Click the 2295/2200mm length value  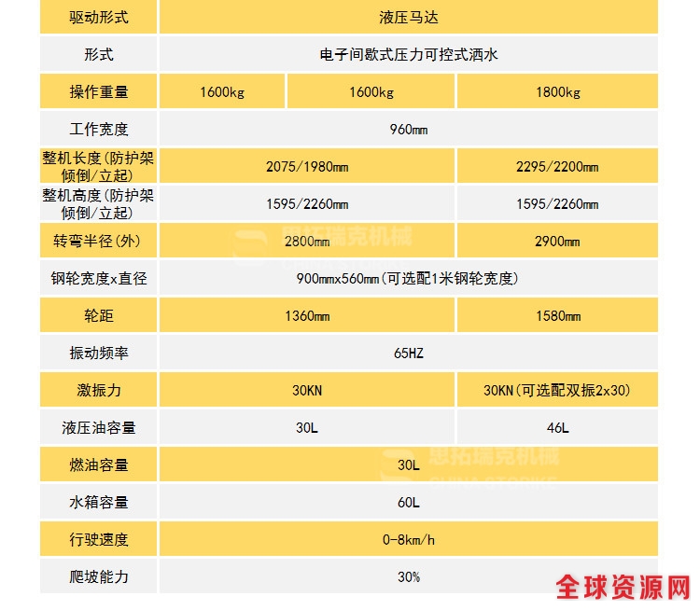coord(557,167)
